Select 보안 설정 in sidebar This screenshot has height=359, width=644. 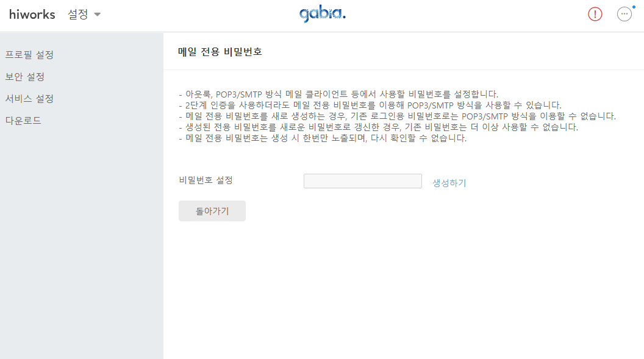[24, 77]
